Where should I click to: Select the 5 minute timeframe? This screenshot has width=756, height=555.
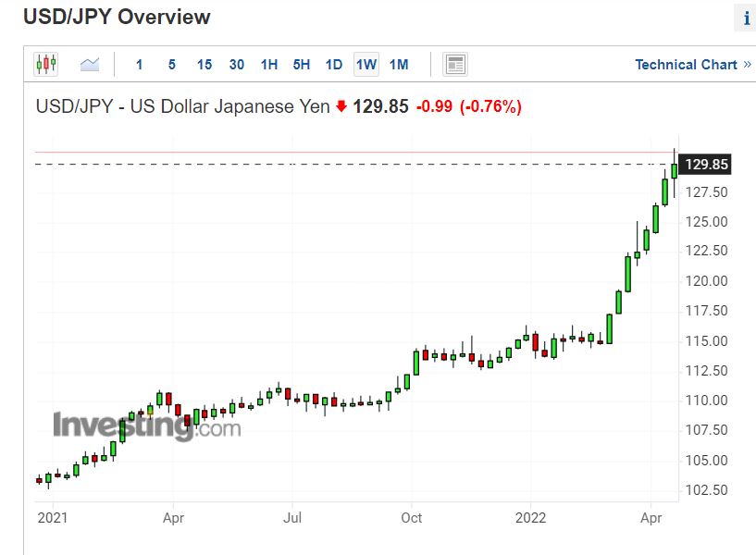(x=171, y=64)
